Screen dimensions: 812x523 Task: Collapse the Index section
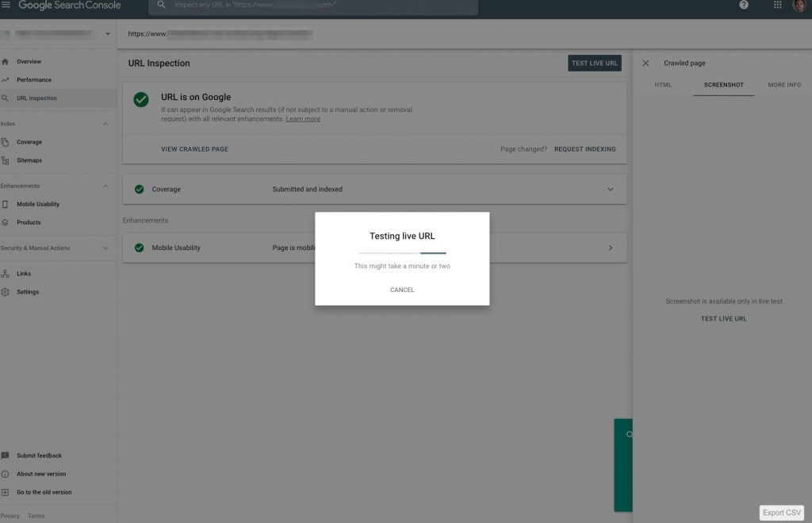click(x=105, y=124)
